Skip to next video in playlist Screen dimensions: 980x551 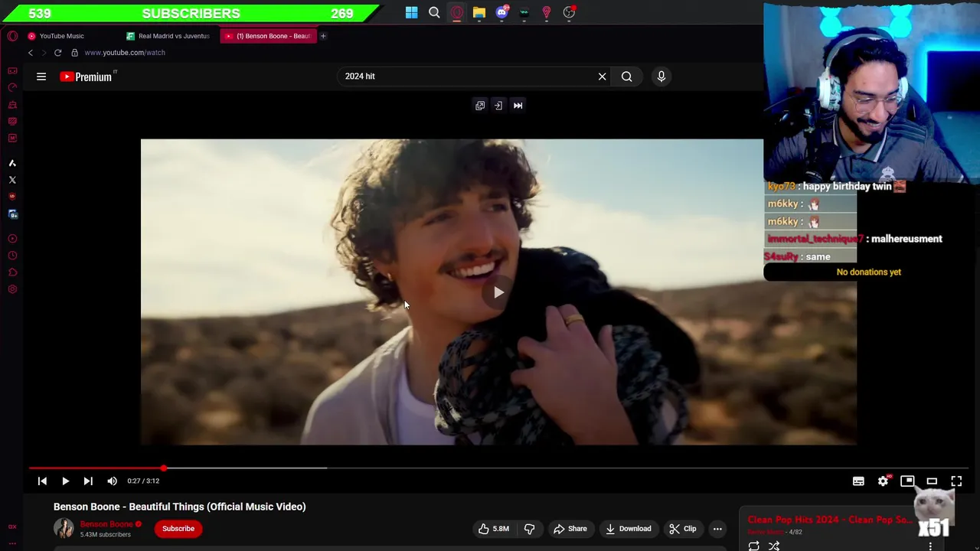click(88, 481)
